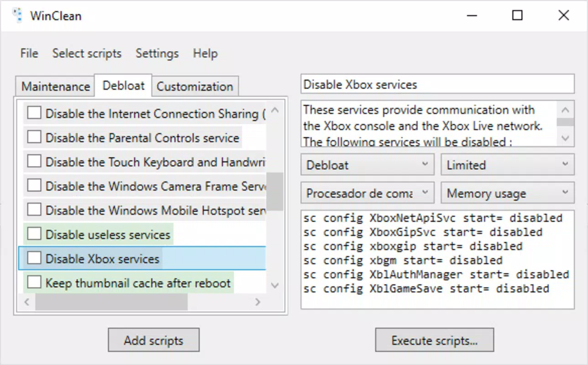Check Disable the Windows Mobile Hotspot service

pos(34,210)
